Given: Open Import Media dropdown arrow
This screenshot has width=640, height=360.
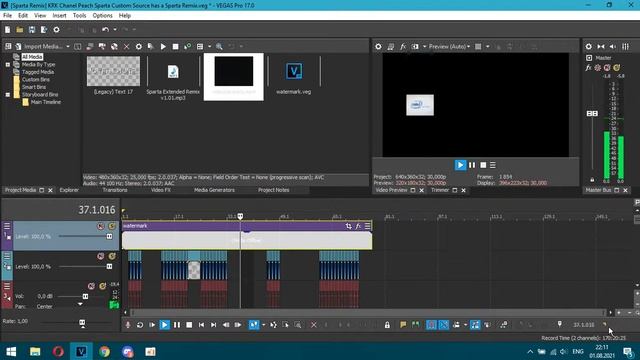Looking at the screenshot, I should tap(68, 47).
